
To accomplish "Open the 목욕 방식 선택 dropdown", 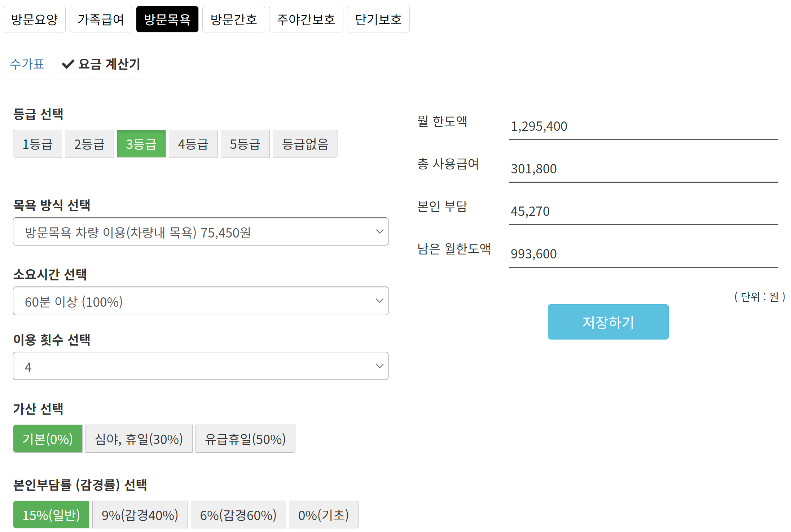I will 201,232.
